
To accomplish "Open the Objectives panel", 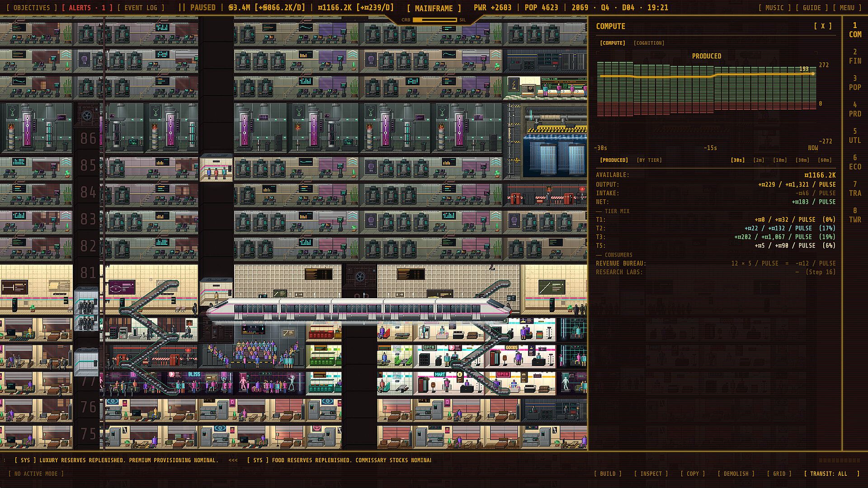I will 32,8.
